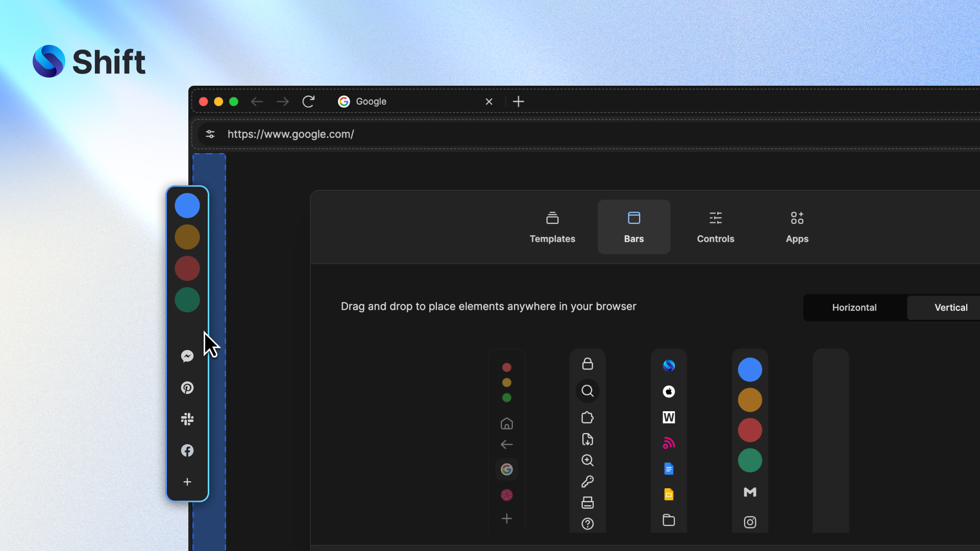
Task: Select the key icon in the controls bar
Action: tap(587, 482)
